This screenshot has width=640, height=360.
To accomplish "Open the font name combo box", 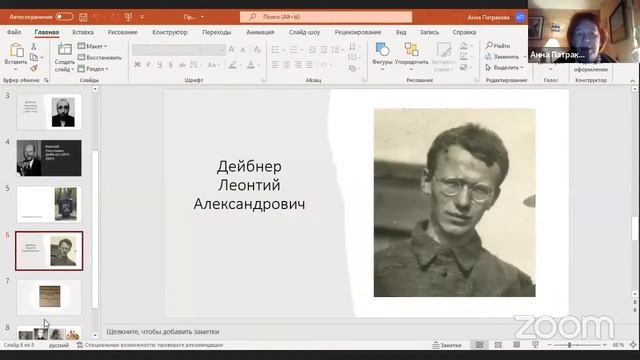I will click(x=168, y=50).
